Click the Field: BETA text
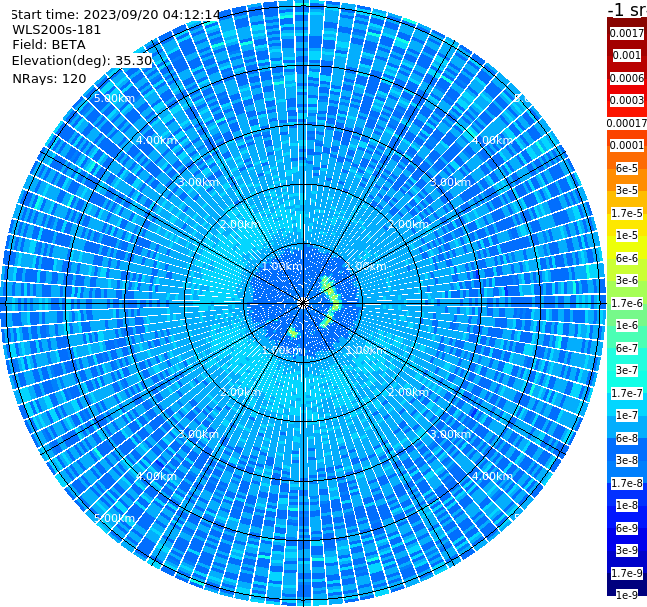This screenshot has height=607, width=647. (x=49, y=45)
